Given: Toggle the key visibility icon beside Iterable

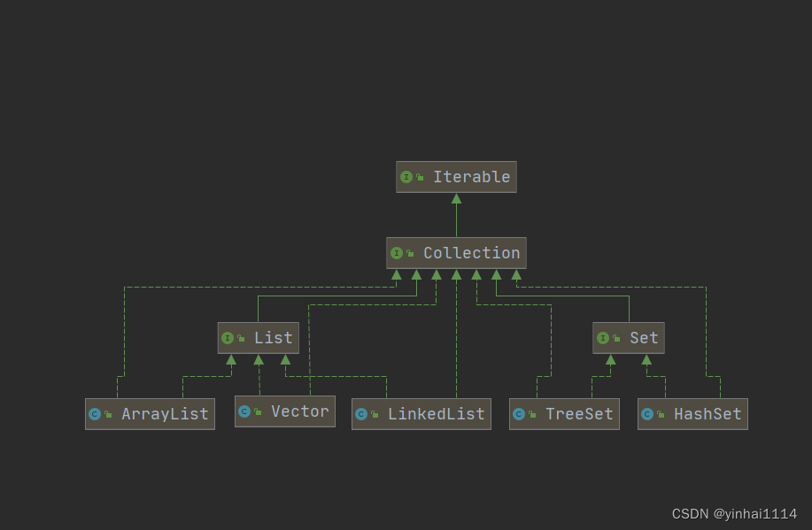Looking at the screenshot, I should tap(418, 177).
